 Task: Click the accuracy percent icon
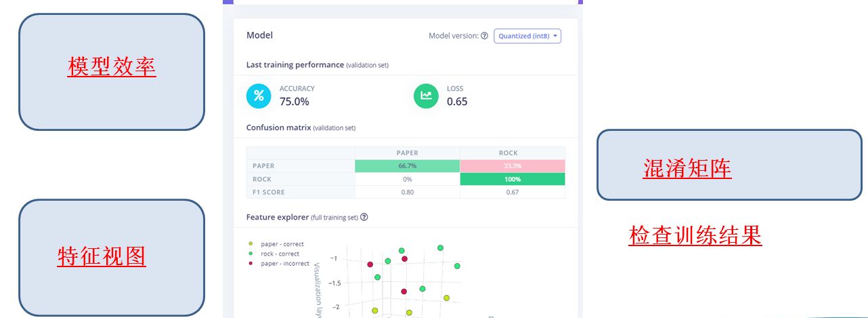point(259,96)
